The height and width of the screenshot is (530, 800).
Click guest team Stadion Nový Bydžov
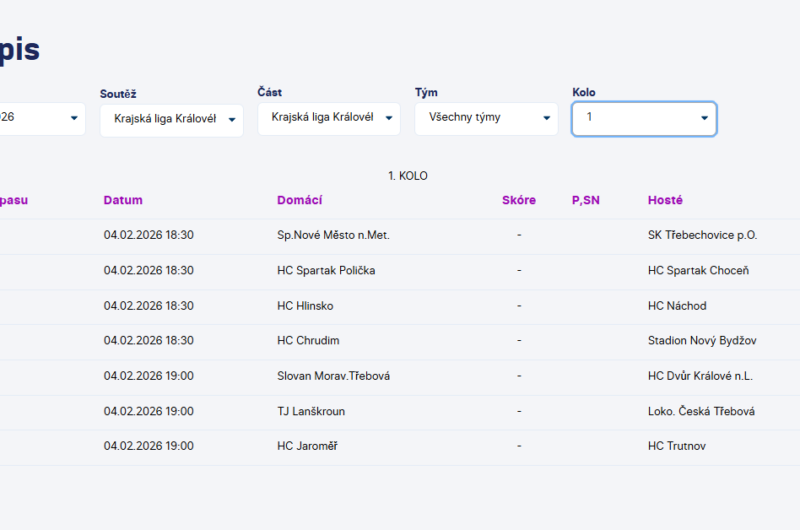702,341
